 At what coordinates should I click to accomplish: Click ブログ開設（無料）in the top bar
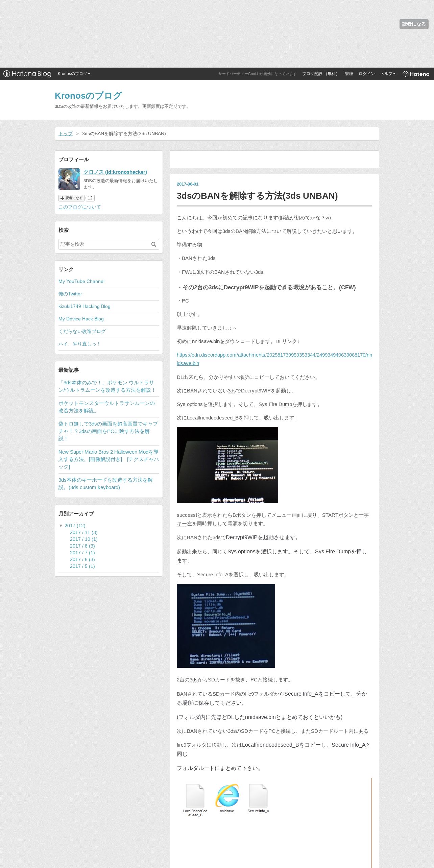pos(320,74)
